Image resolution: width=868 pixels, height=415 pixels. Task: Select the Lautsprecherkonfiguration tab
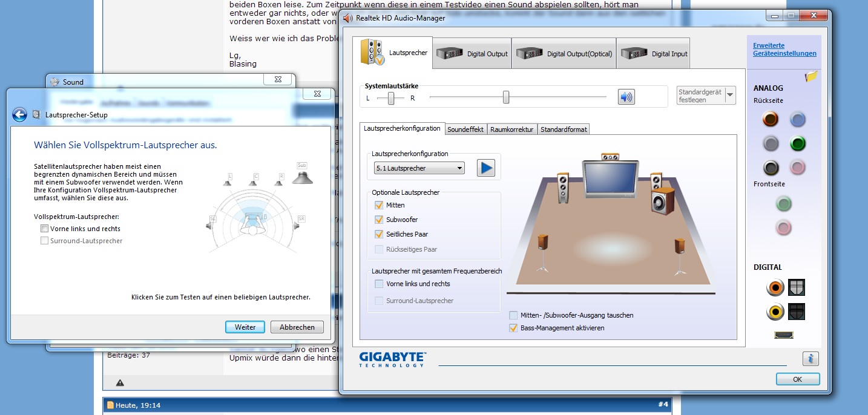(x=402, y=128)
